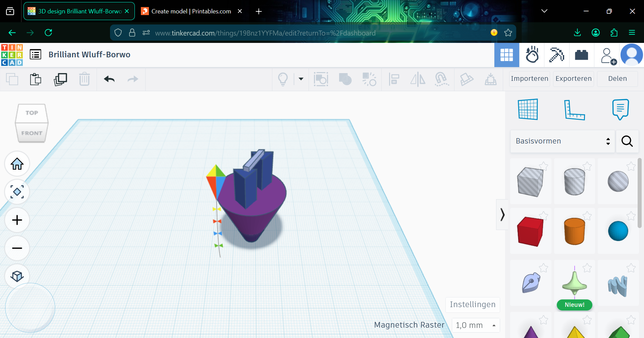
Task: Click the Paste toolbar icon
Action: pos(36,79)
